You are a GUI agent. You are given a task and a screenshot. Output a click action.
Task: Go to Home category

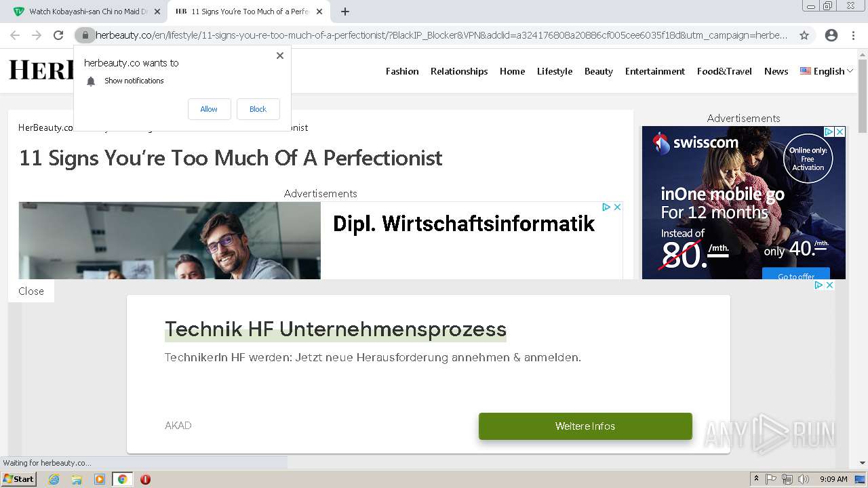pyautogui.click(x=512, y=71)
